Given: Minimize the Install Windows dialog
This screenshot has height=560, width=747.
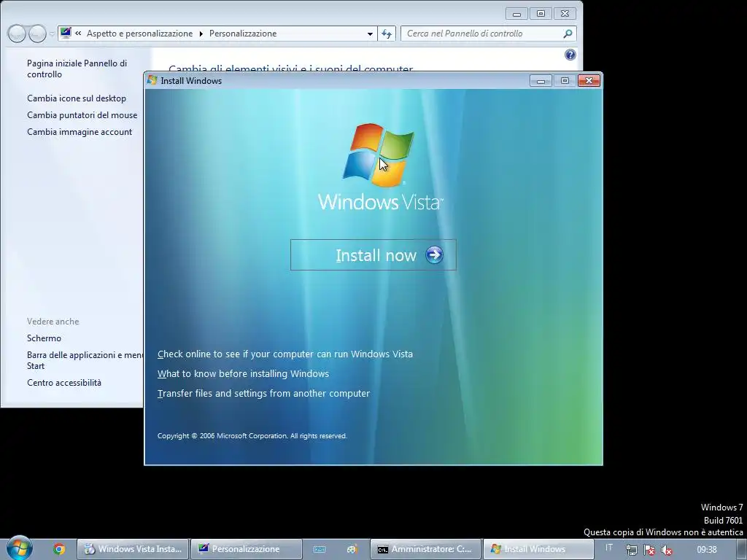Looking at the screenshot, I should (541, 80).
